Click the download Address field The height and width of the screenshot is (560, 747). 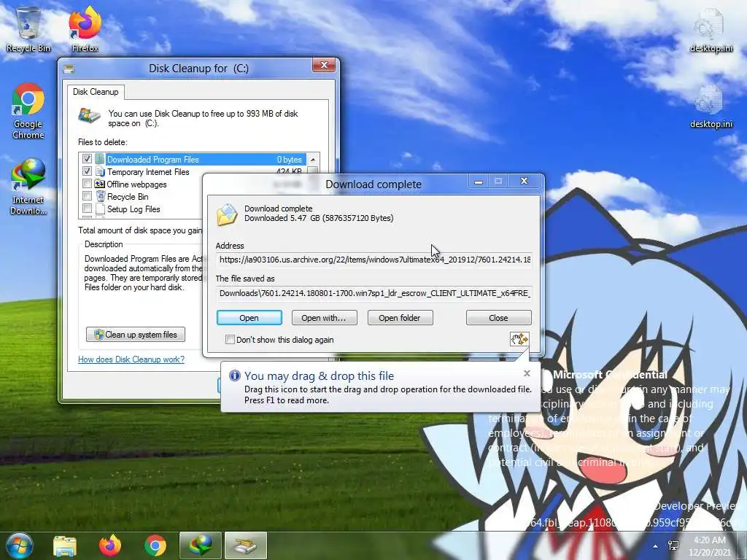(374, 260)
